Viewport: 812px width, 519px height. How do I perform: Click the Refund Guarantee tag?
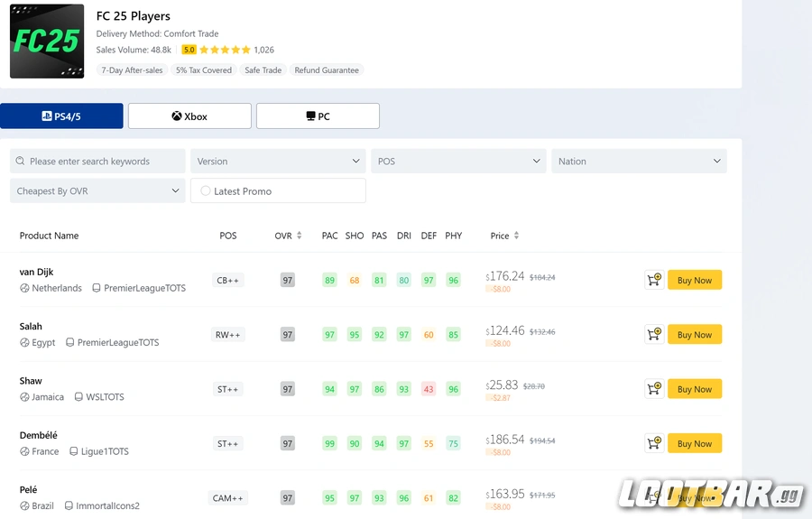click(x=327, y=70)
